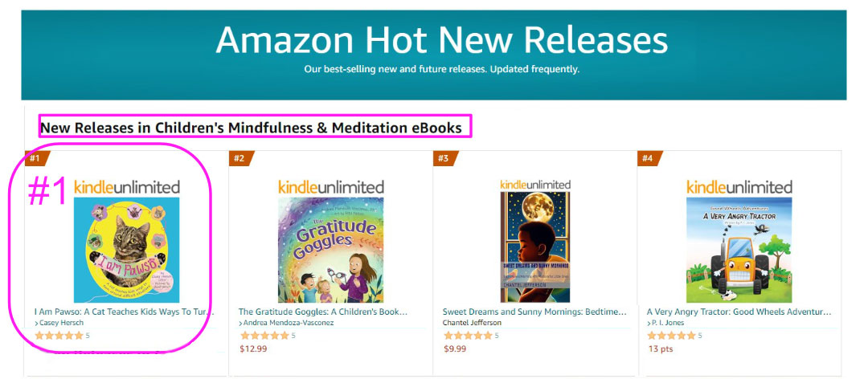Click Kindle Unlimited logo above Angry Tractor
Screen dimensions: 868x383
click(x=739, y=187)
